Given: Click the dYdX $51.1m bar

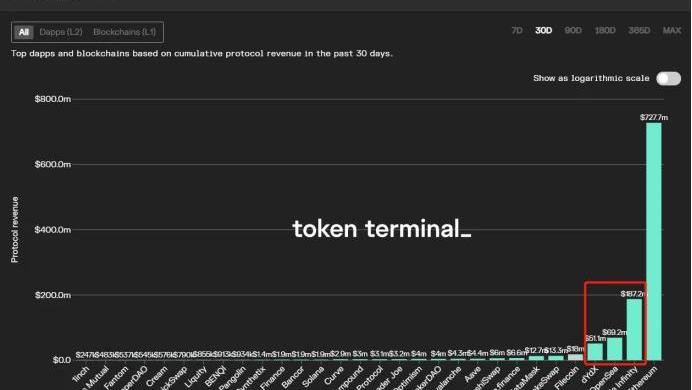Looking at the screenshot, I should click(x=595, y=352).
